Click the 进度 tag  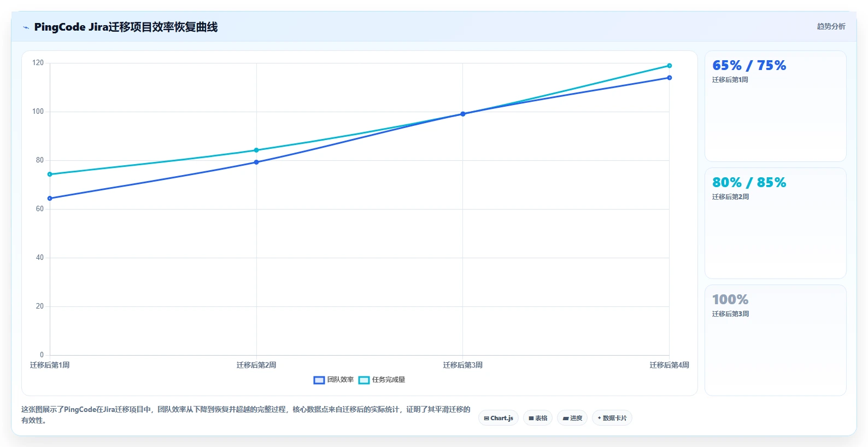tap(572, 418)
